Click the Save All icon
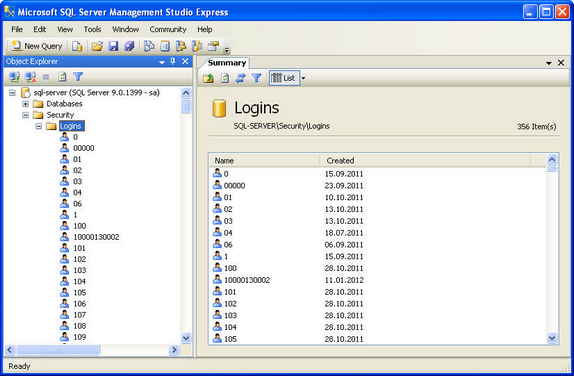This screenshot has width=574, height=376. tap(129, 46)
